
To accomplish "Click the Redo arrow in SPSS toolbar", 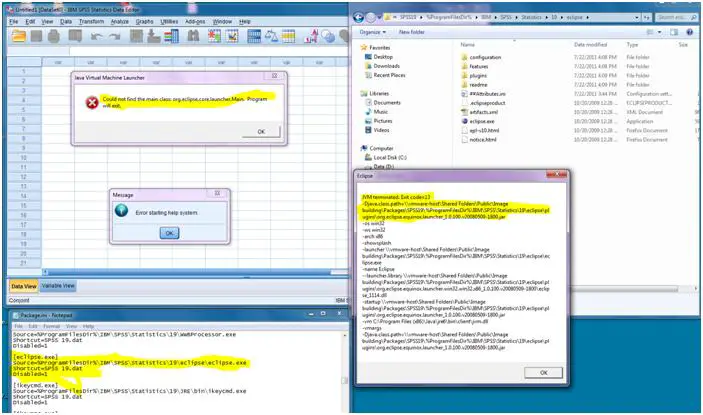I will [x=115, y=37].
